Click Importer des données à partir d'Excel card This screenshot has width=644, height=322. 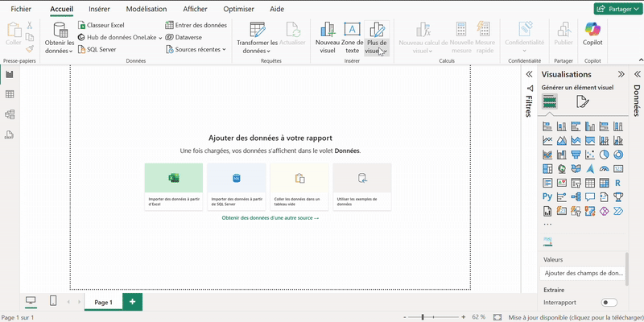pyautogui.click(x=174, y=187)
